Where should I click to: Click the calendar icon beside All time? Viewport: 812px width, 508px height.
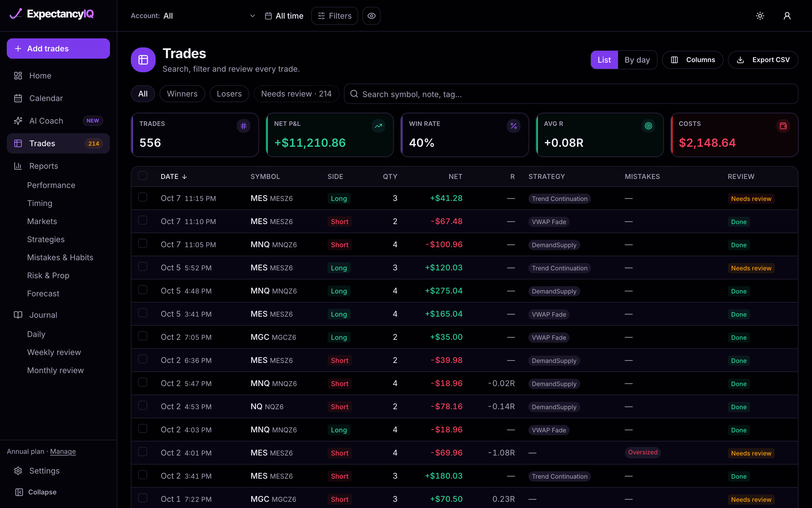[x=268, y=16]
